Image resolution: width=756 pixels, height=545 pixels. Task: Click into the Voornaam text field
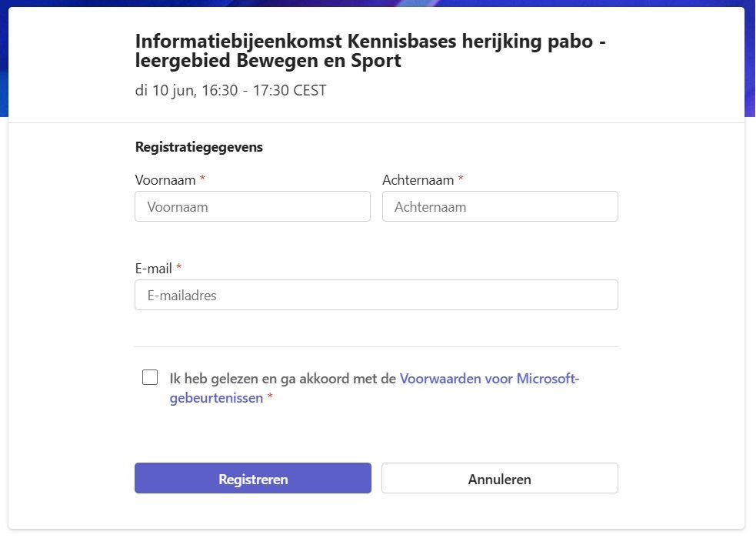253,206
